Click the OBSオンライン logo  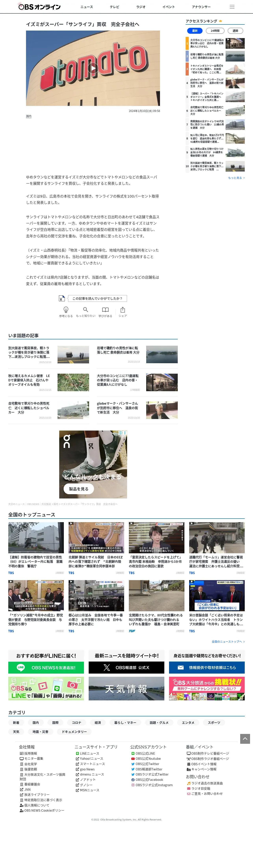tap(39, 6)
